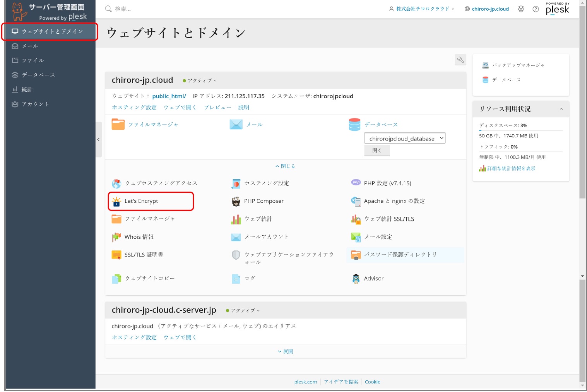
Task: Select 統計 in the sidebar
Action: 50,89
